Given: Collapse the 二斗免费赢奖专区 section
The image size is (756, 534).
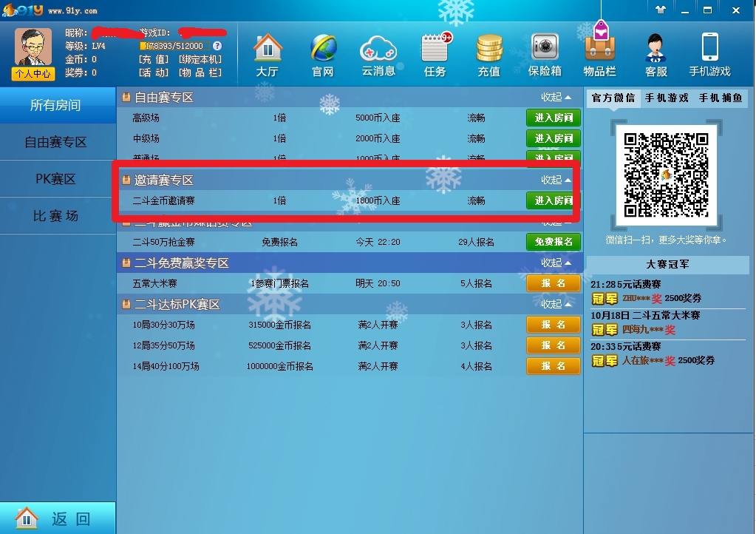Looking at the screenshot, I should pos(556,263).
